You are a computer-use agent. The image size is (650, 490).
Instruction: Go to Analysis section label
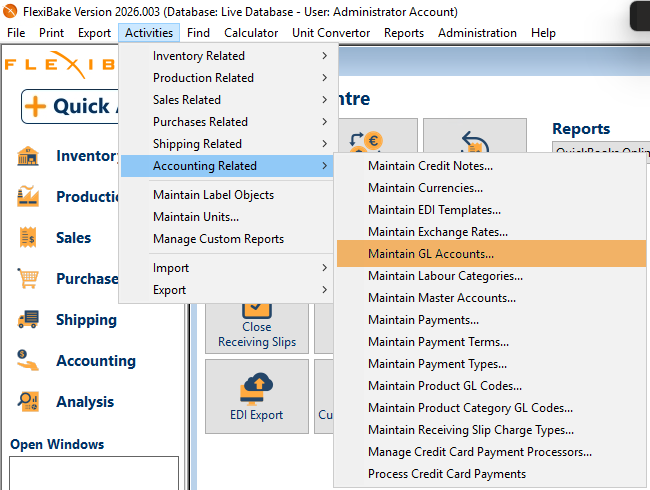(x=85, y=402)
